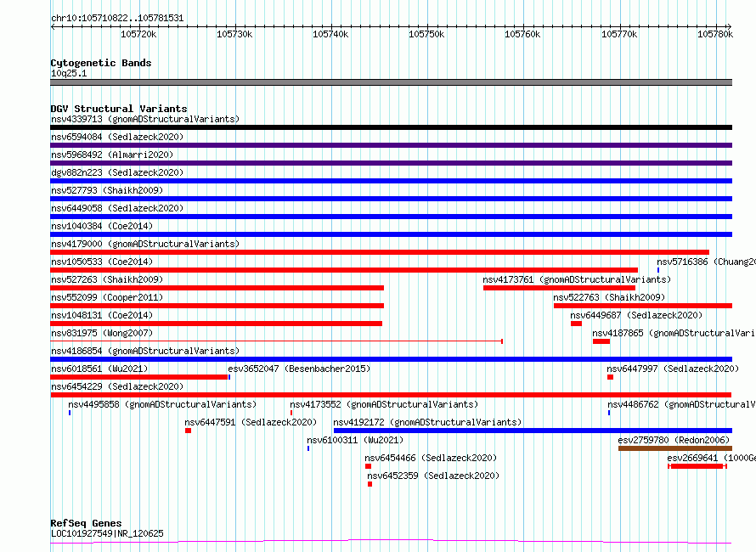Select the red esv2669641 variant bar
The width and height of the screenshot is (756, 552).
tap(697, 466)
